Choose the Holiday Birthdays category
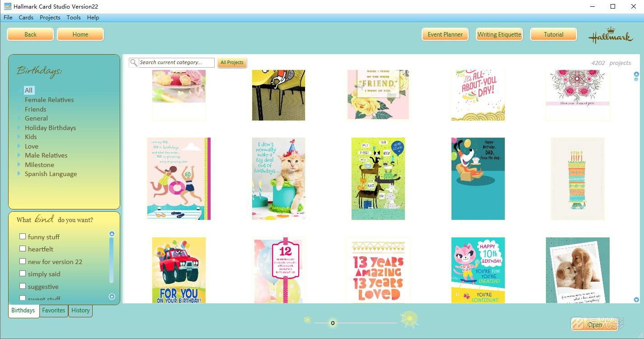 pyautogui.click(x=50, y=128)
